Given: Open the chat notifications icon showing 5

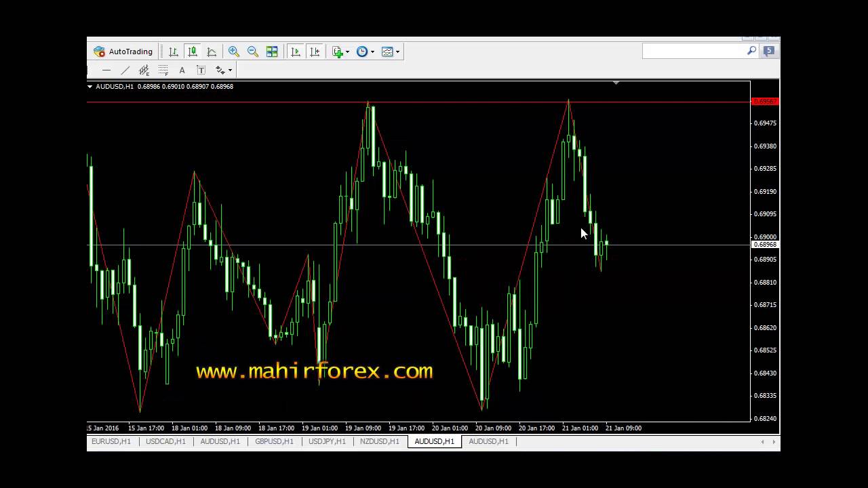Looking at the screenshot, I should (769, 51).
